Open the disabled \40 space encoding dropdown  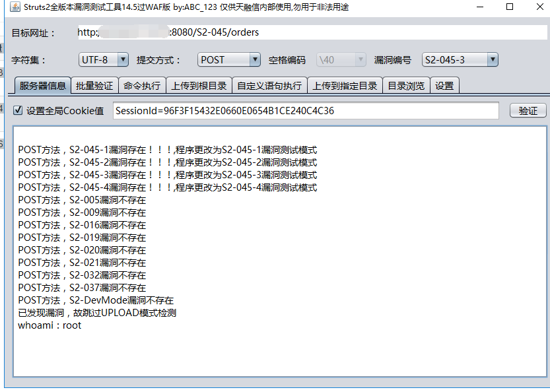(341, 59)
